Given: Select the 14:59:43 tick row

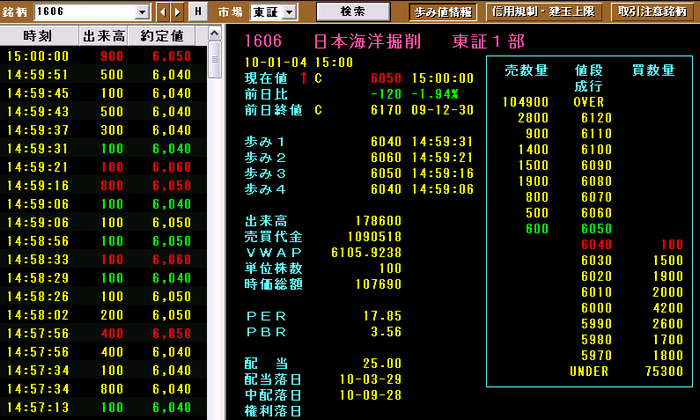Looking at the screenshot, I should [103, 112].
